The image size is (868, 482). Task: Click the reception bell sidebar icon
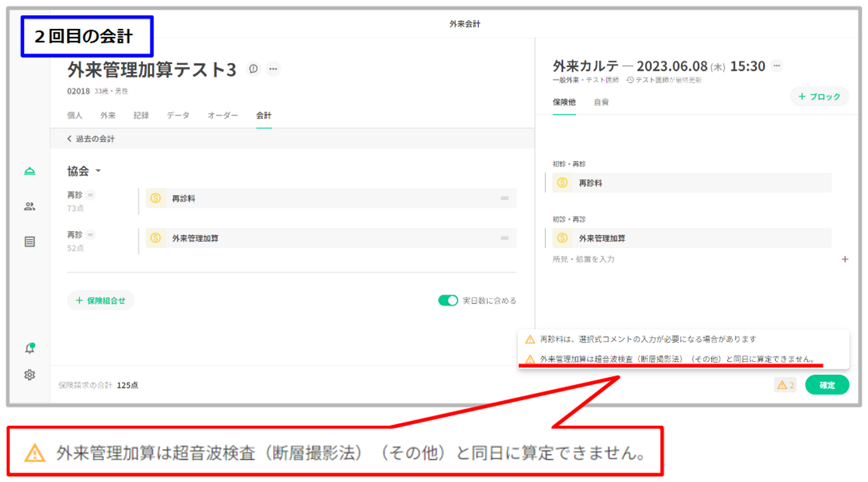tap(30, 171)
